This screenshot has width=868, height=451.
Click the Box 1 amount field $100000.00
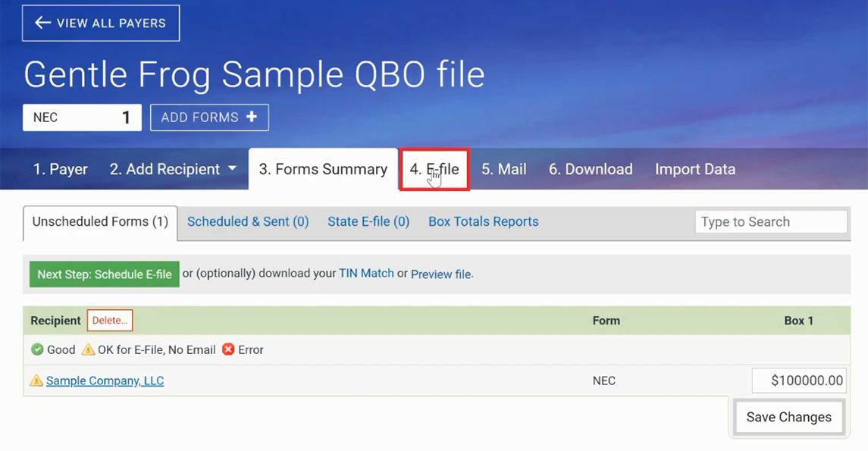(799, 381)
